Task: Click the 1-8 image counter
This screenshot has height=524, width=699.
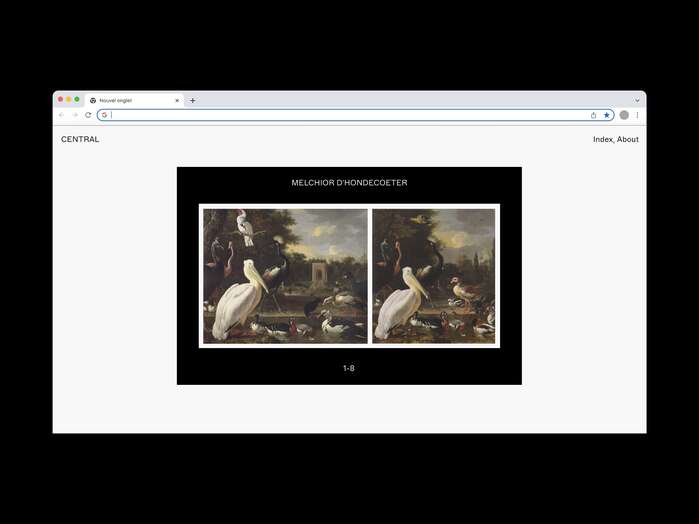Action: point(349,368)
